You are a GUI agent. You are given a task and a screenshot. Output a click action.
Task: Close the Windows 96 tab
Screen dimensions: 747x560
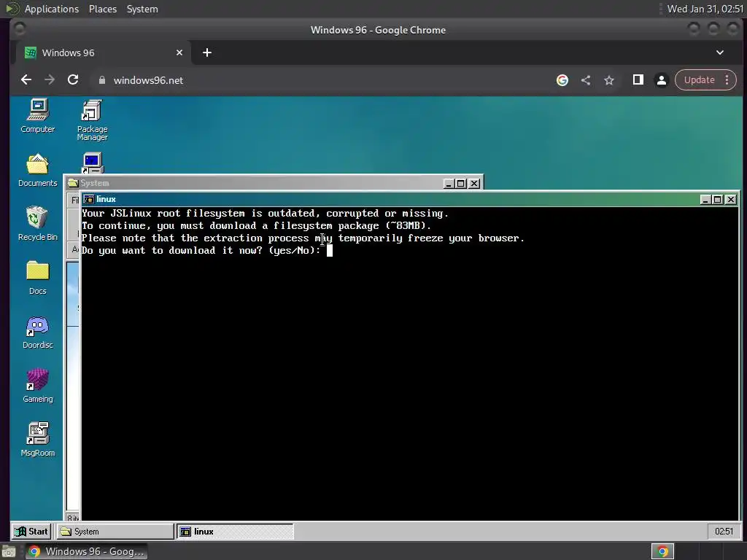coord(179,52)
